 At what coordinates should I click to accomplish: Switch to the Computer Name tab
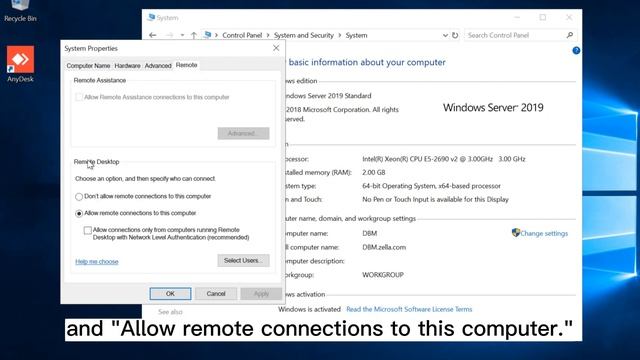pyautogui.click(x=88, y=66)
